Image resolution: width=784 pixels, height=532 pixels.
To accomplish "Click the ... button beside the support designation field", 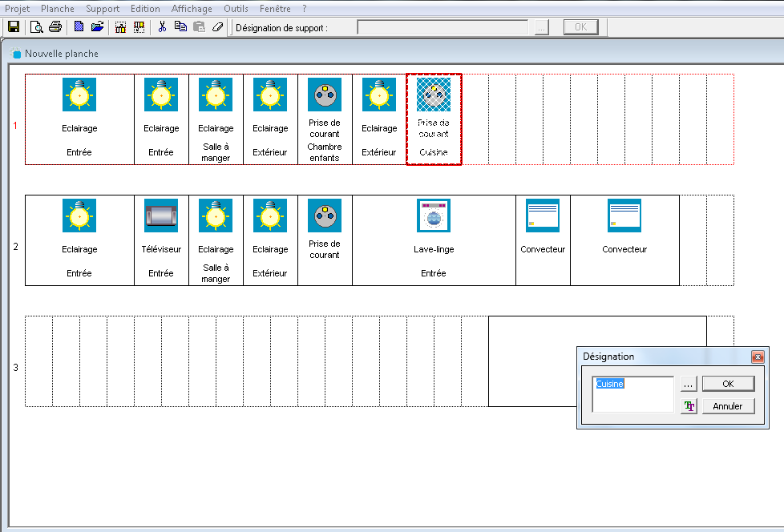I will 541,27.
